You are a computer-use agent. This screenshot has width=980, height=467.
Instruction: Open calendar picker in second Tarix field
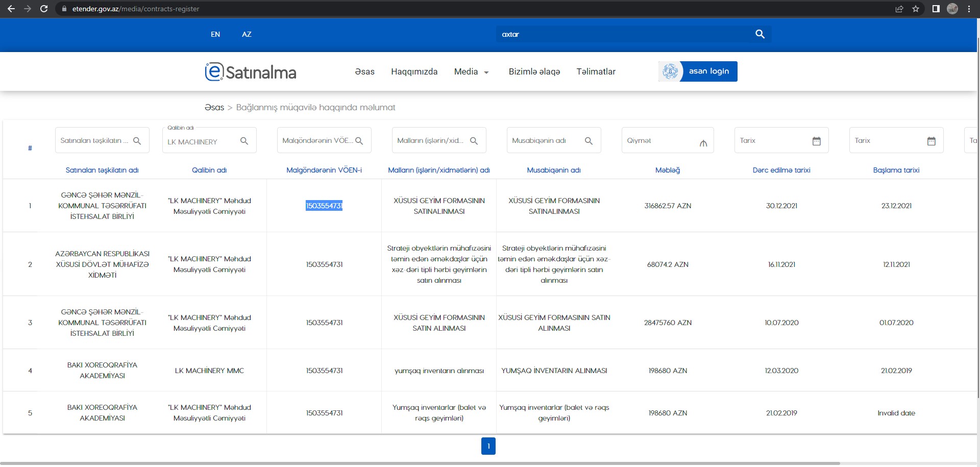pos(931,141)
